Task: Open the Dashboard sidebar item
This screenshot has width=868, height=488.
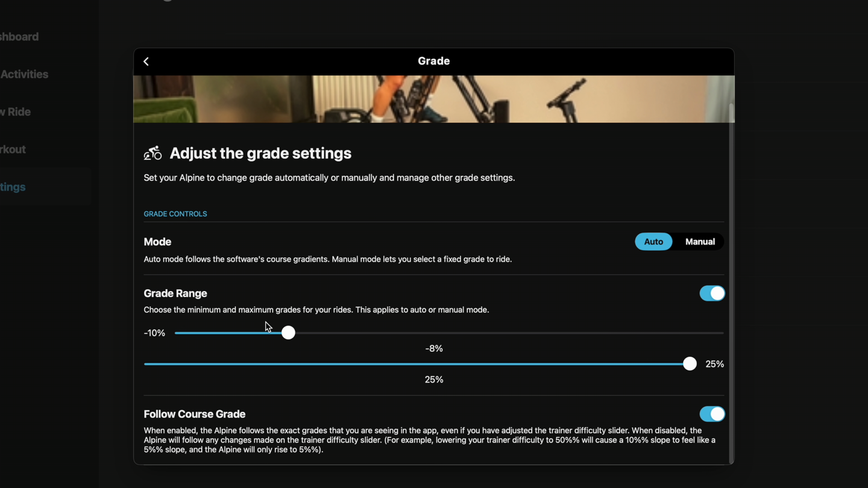Action: pyautogui.click(x=19, y=37)
